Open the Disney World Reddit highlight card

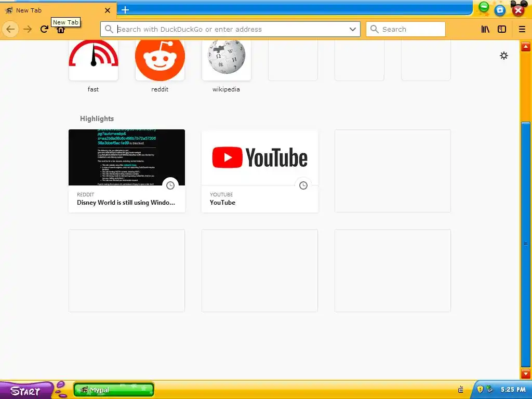(x=127, y=171)
